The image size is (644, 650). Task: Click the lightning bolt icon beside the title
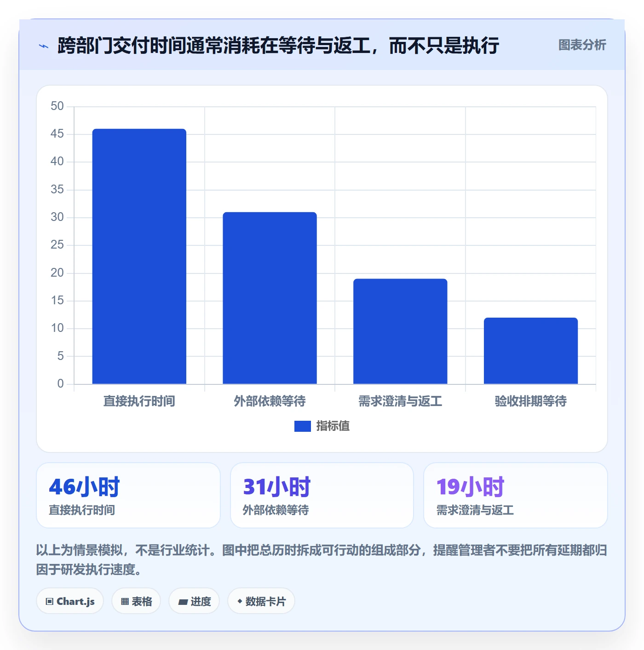(x=44, y=46)
